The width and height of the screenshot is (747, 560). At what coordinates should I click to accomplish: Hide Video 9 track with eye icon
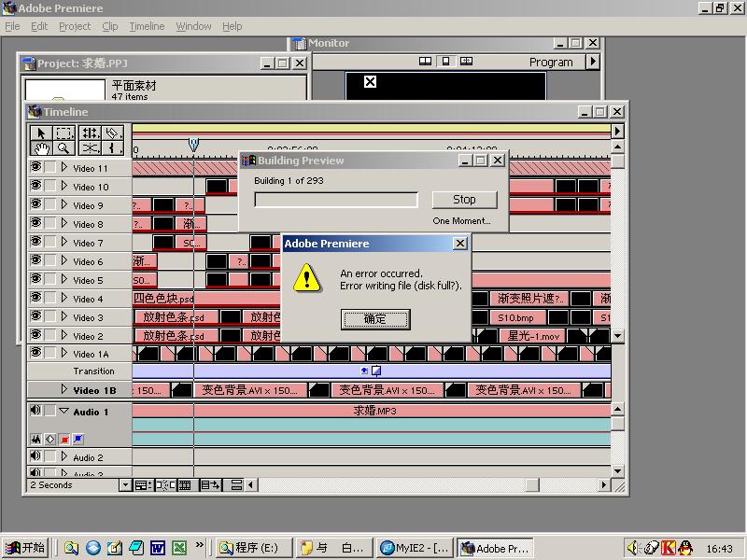[x=35, y=203]
